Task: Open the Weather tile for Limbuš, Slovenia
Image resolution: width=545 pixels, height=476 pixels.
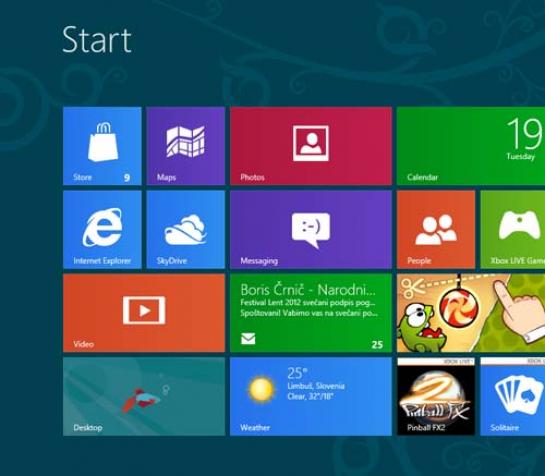Action: click(x=311, y=396)
